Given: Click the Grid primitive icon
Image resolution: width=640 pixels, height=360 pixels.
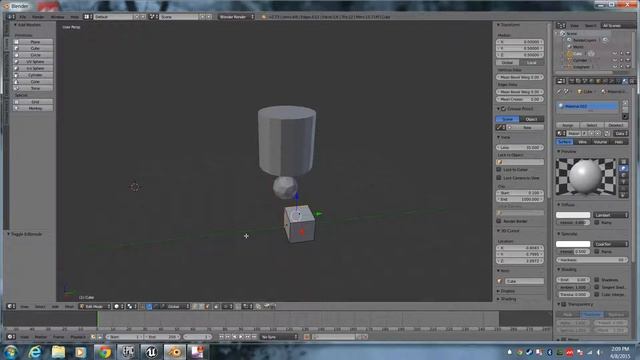Looking at the screenshot, I should tap(17, 102).
